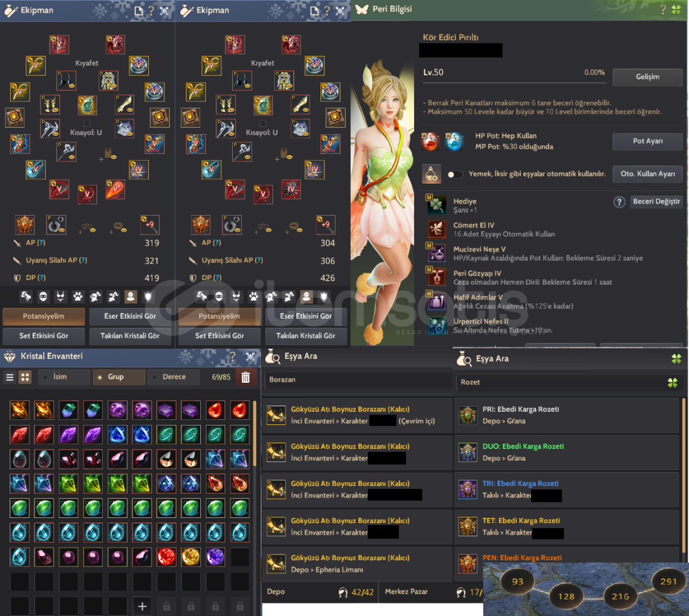The width and height of the screenshot is (689, 616).
Task: Click the PRI: Ebedi Karga Rozeti item icon
Action: click(468, 415)
